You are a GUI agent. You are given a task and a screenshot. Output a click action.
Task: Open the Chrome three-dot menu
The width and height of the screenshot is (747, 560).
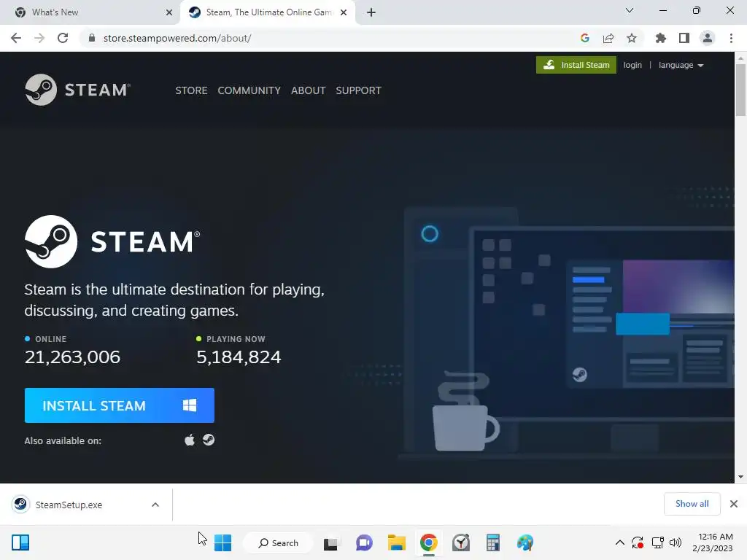[x=731, y=38]
